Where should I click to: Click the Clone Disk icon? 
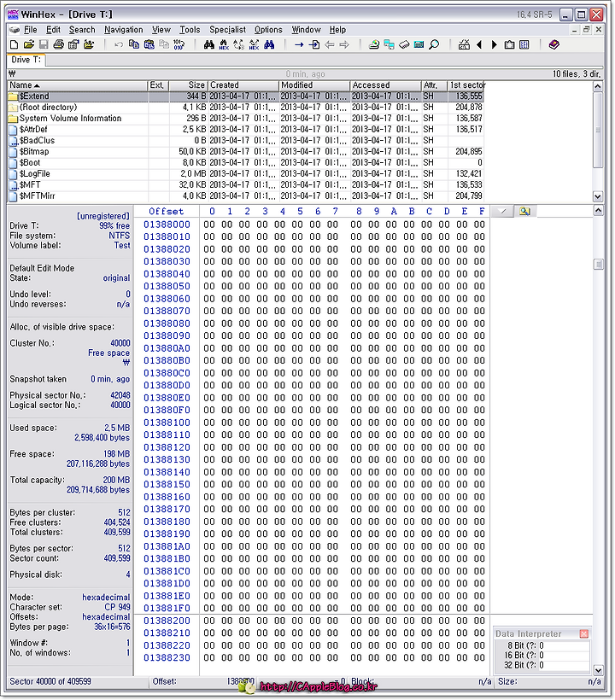pyautogui.click(x=389, y=44)
